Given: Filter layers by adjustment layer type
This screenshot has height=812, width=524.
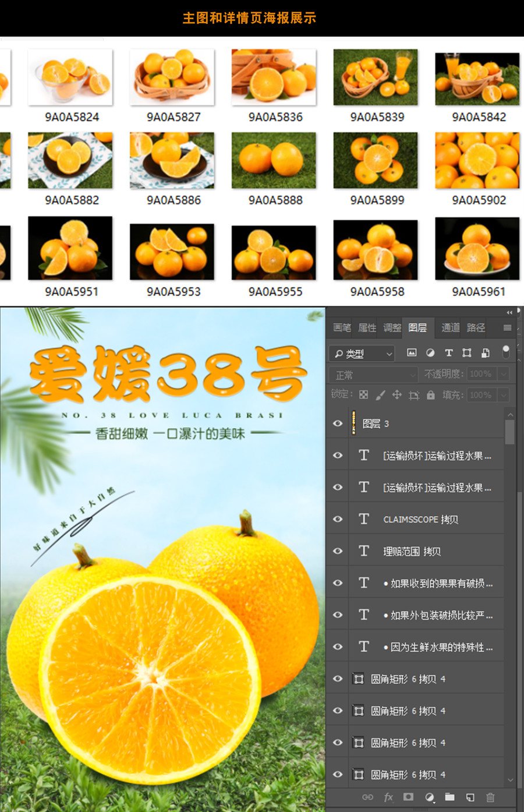Looking at the screenshot, I should point(430,353).
